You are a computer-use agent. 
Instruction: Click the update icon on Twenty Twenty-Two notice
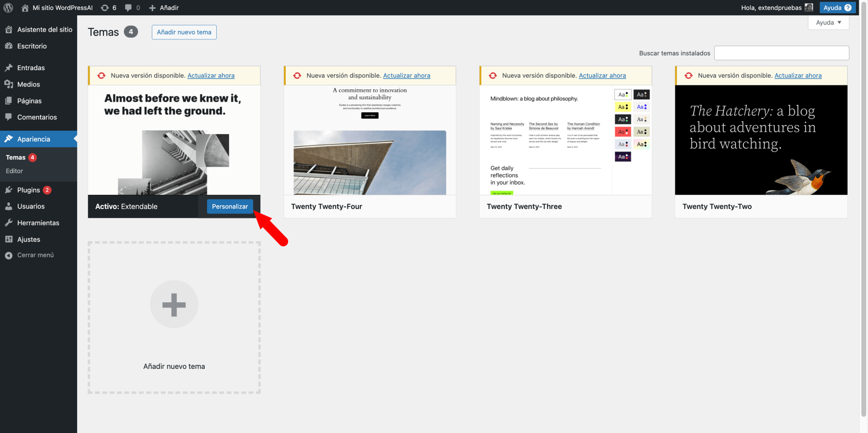pyautogui.click(x=689, y=75)
